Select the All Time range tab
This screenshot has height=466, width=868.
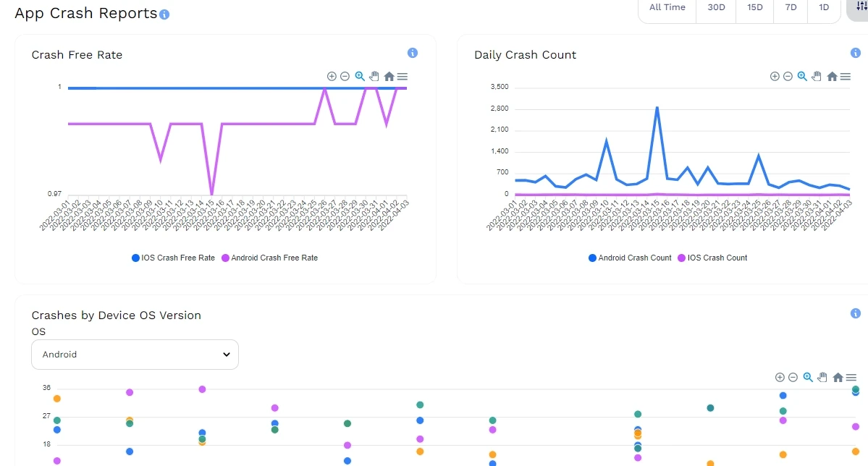pyautogui.click(x=667, y=8)
